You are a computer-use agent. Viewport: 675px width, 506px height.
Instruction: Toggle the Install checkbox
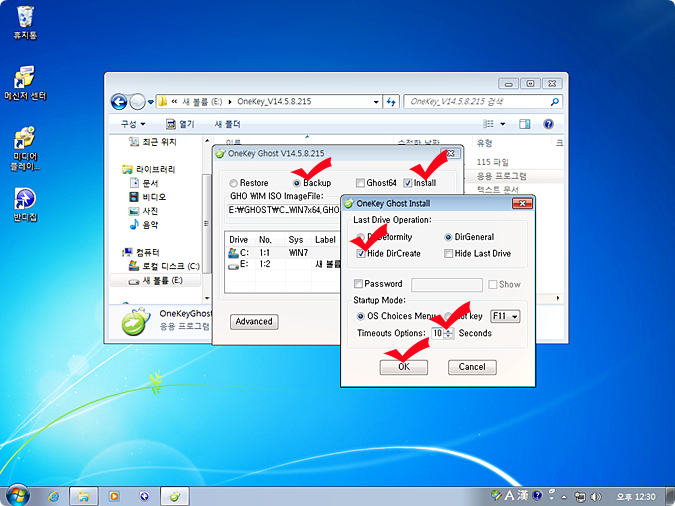408,183
